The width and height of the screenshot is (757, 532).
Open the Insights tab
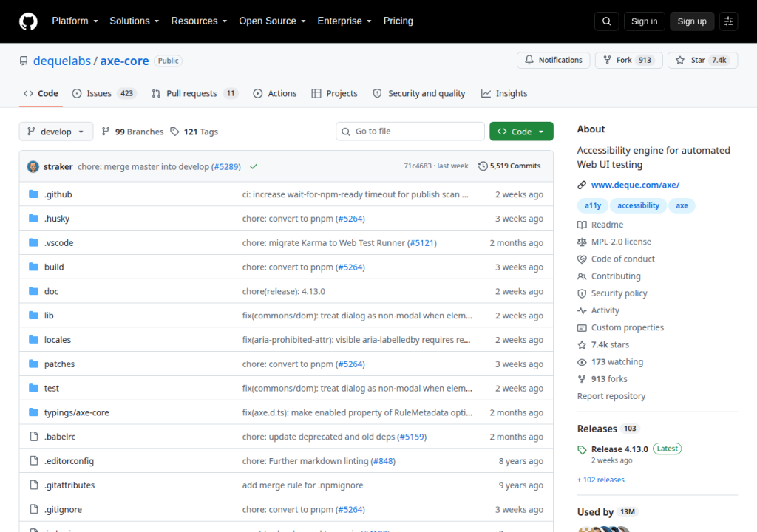(504, 94)
